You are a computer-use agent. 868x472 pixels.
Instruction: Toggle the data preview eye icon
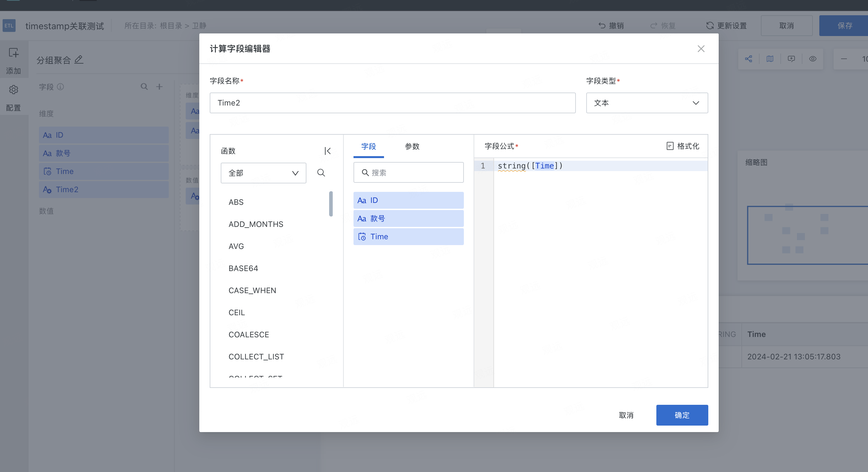tap(813, 59)
